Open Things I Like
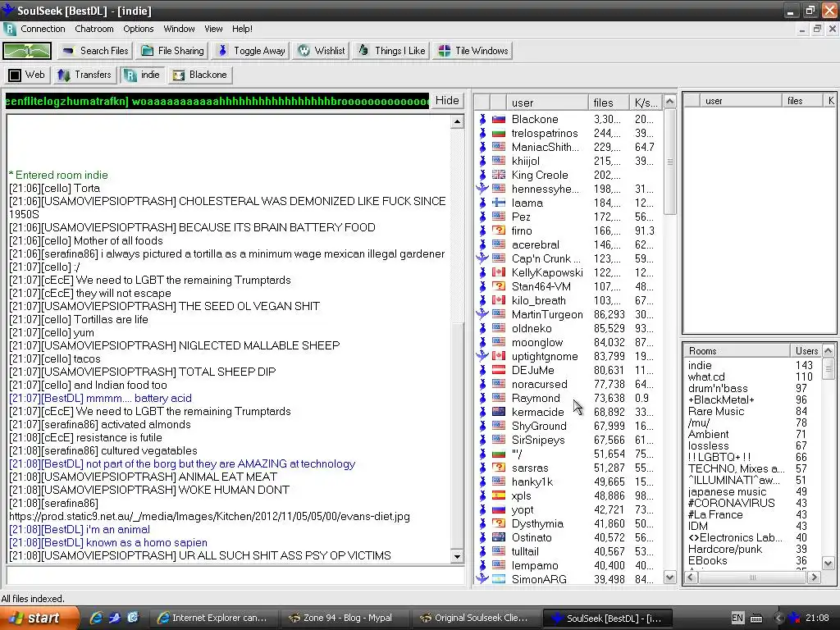This screenshot has width=840, height=630. [x=391, y=51]
